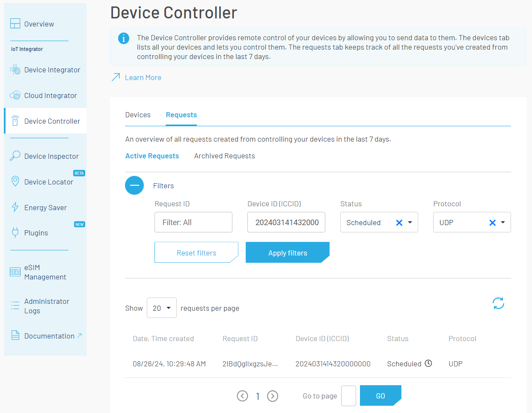Click the Cloud Integrator cloud icon
Screen dimensions: 532x413
coord(15,95)
